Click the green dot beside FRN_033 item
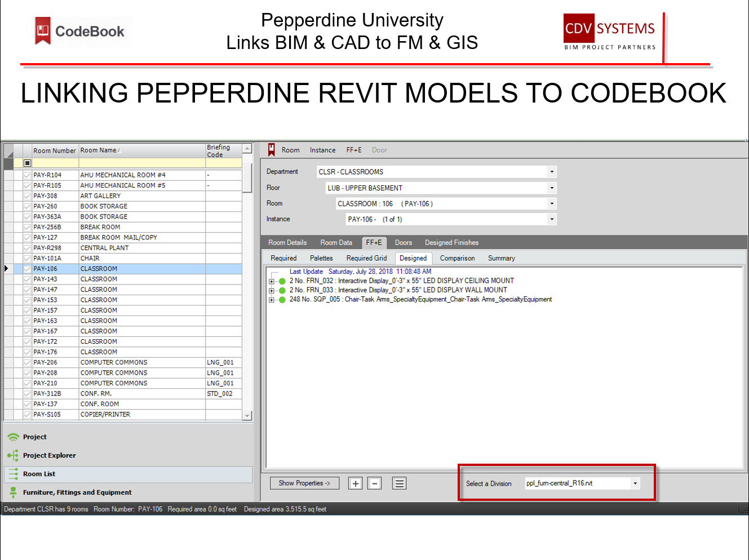749x560 pixels. (282, 291)
